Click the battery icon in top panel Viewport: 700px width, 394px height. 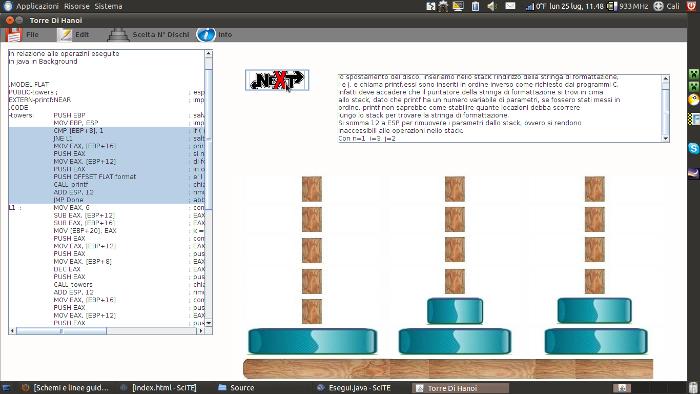coord(475,6)
